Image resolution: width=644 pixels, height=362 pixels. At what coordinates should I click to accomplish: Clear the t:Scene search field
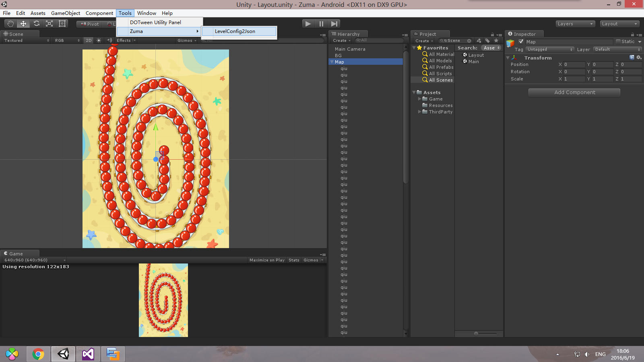click(469, 41)
